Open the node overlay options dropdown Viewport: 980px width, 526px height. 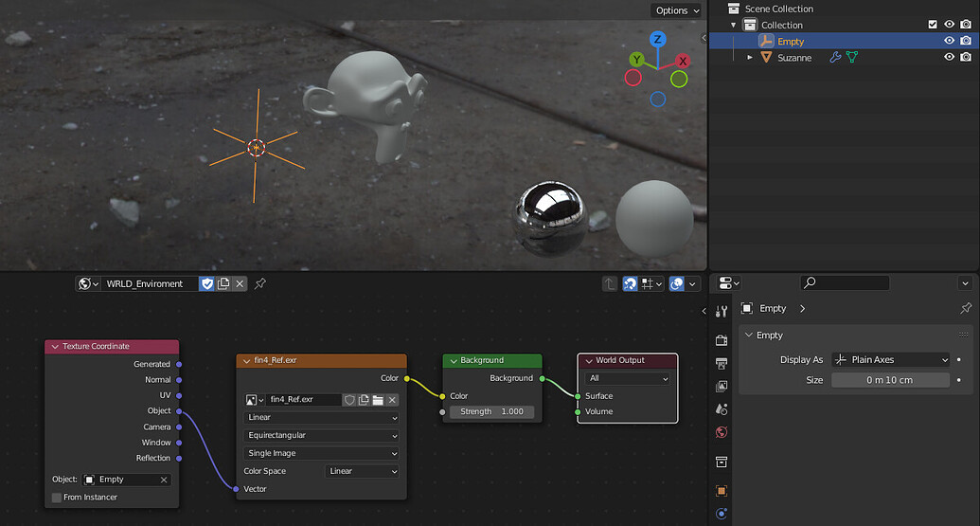692,284
